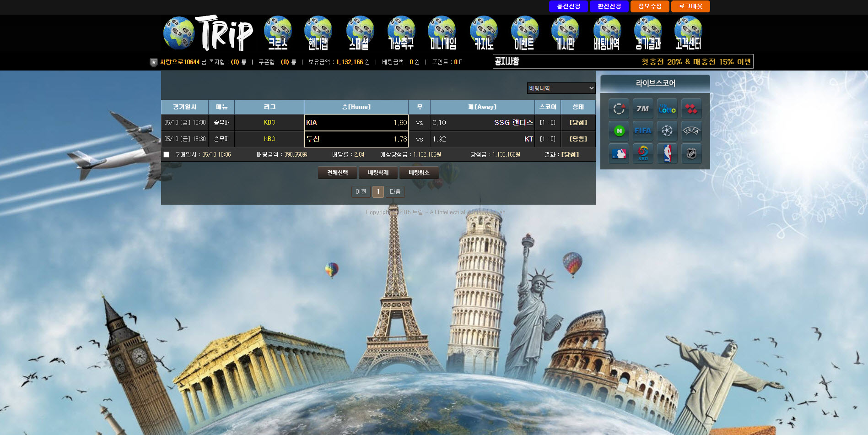Open the 고객센터 globe menu
The image size is (868, 435).
click(688, 33)
